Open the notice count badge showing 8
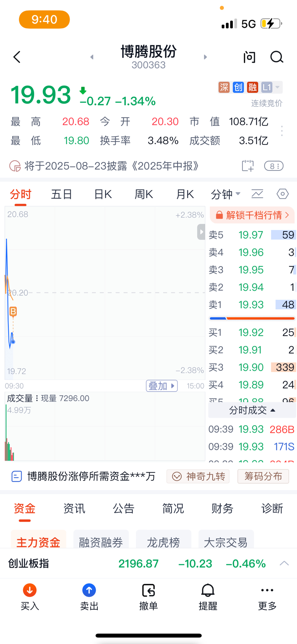This screenshot has height=644, width=297. [x=274, y=166]
